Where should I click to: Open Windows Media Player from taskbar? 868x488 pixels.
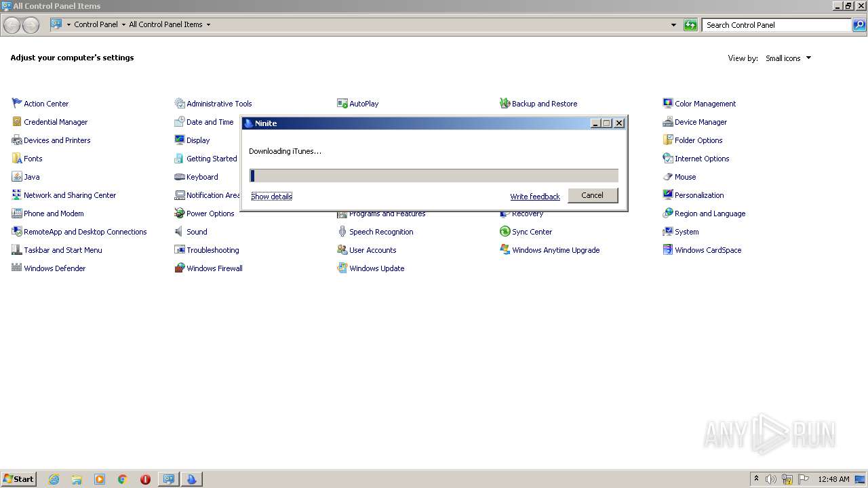pos(100,479)
